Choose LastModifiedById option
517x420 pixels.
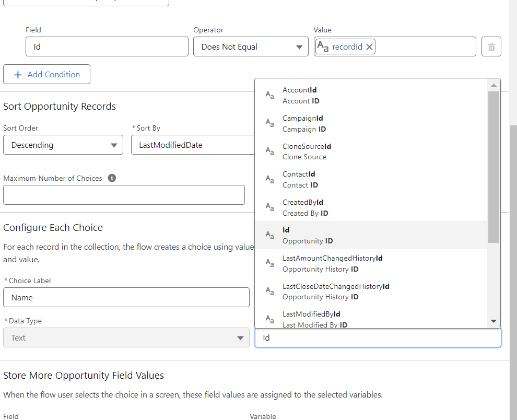(371, 318)
